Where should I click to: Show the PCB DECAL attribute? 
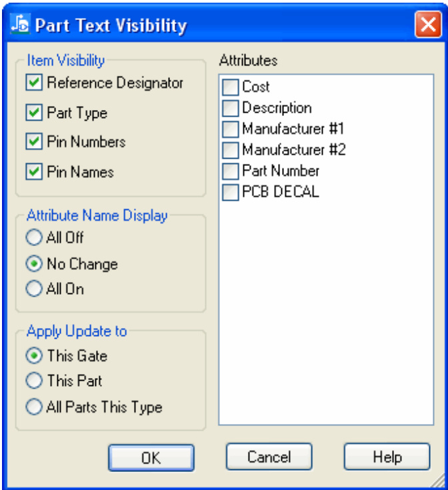coord(231,192)
